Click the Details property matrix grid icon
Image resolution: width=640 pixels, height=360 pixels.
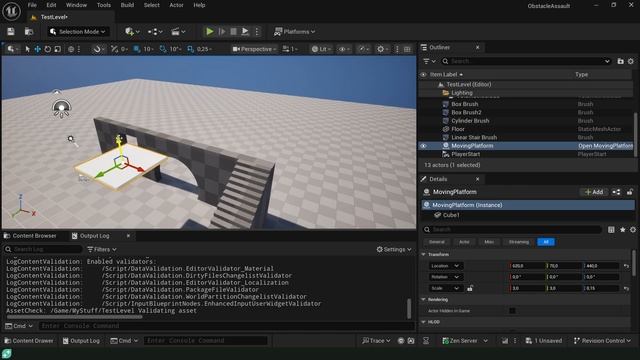611,230
